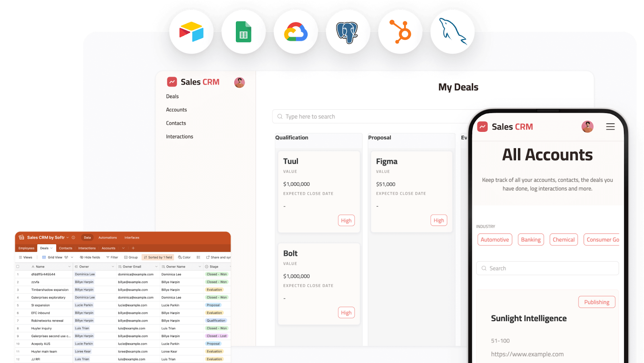Open Owner Email column header dropdown
The width and height of the screenshot is (644, 363).
156,267
